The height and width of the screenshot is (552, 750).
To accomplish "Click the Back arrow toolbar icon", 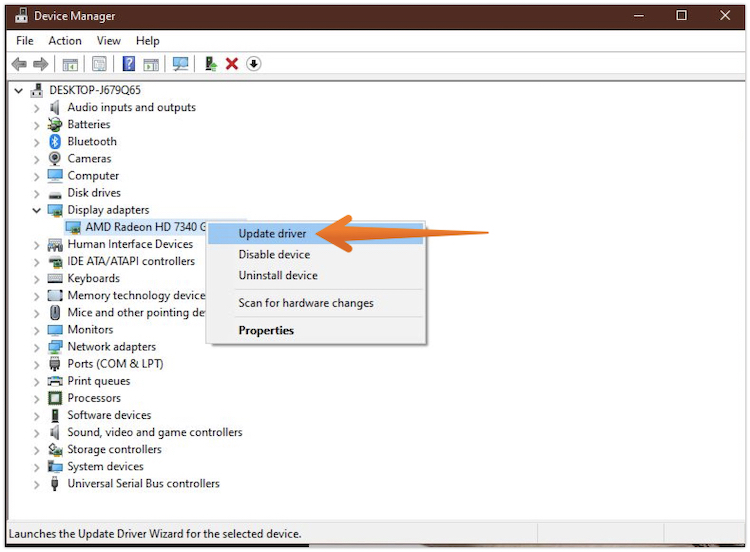I will [18, 64].
